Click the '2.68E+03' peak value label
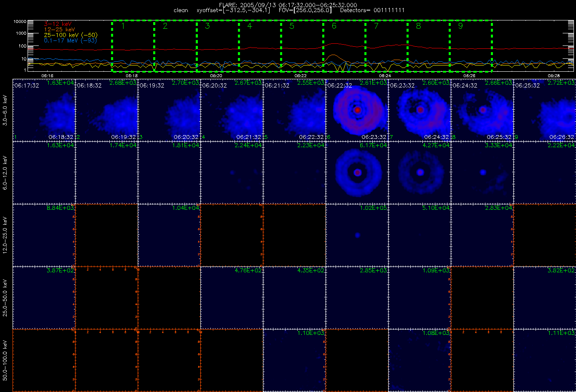The height and width of the screenshot is (392, 576). pyautogui.click(x=123, y=83)
